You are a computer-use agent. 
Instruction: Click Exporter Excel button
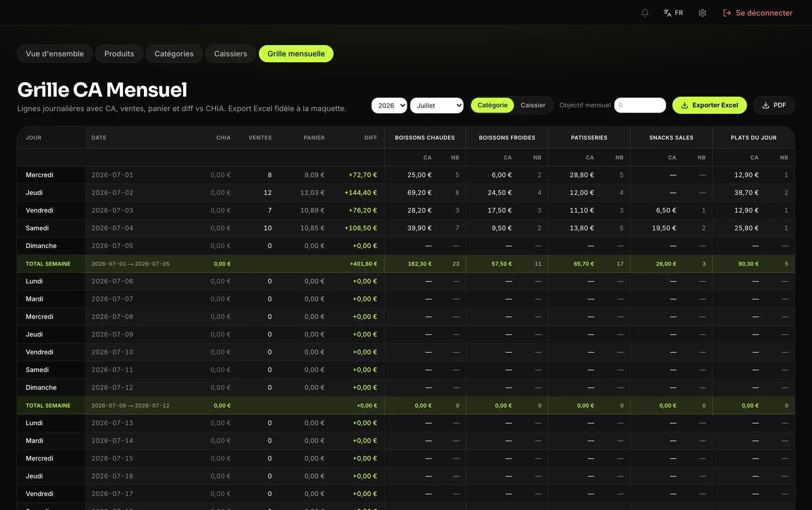point(709,105)
